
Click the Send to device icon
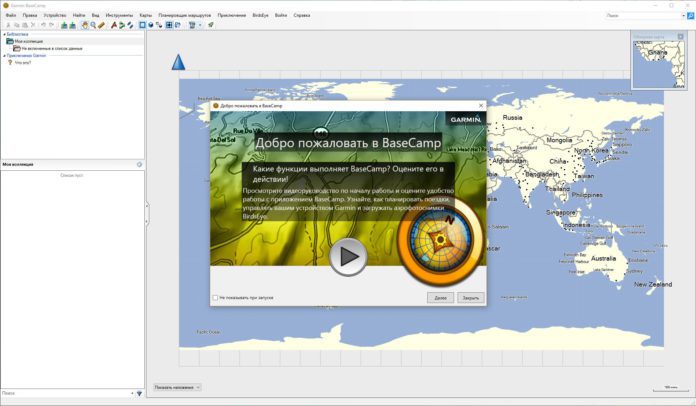(64, 25)
